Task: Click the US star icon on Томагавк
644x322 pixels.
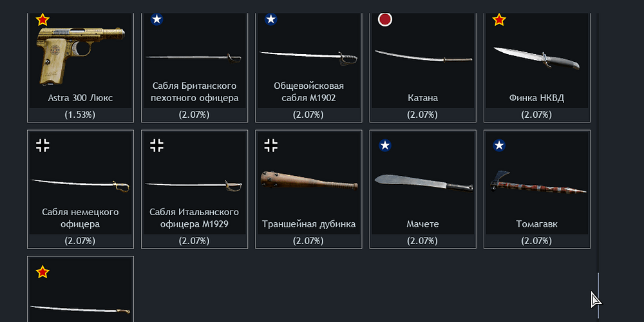Action: click(499, 146)
